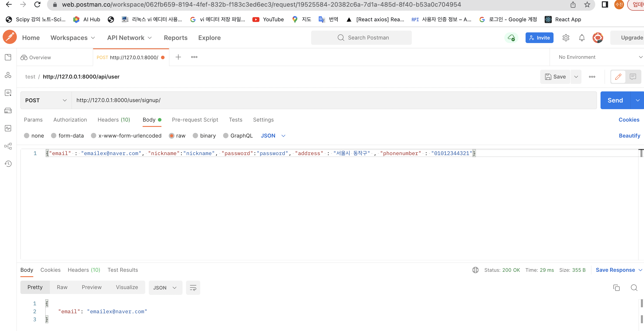Open the Flows sidebar icon

8,146
